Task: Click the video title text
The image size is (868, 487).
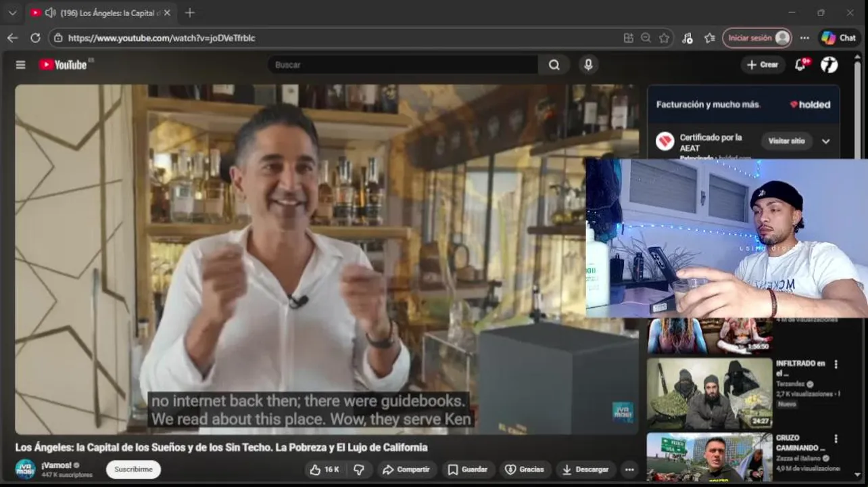Action: (221, 448)
